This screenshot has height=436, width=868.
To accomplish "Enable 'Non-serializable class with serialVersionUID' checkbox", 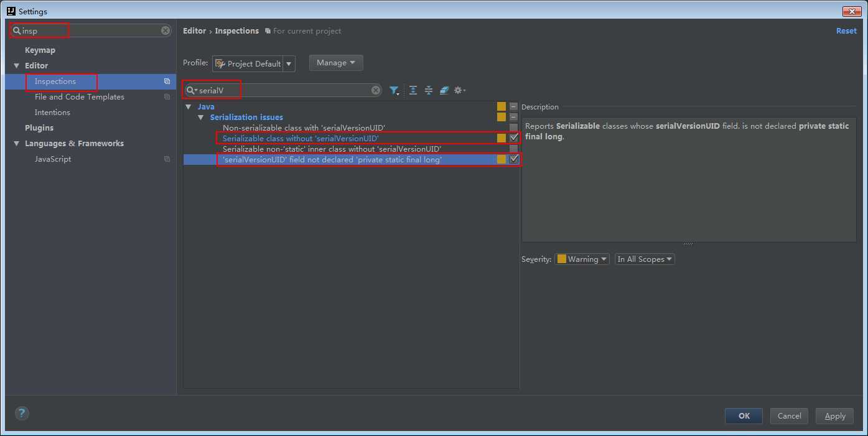I will tap(513, 128).
